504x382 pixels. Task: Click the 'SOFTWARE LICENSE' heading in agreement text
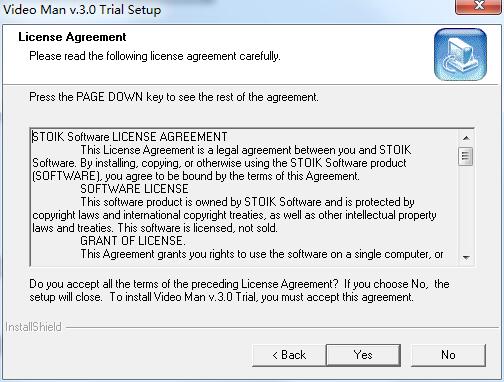tap(134, 189)
